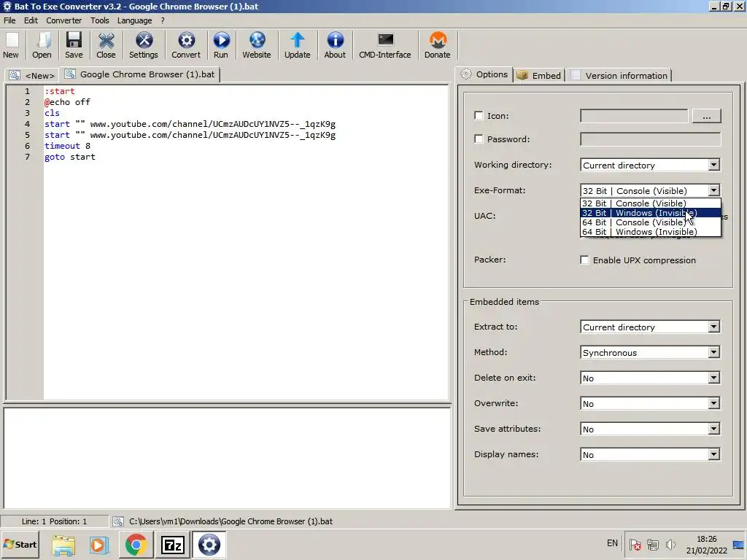Open the Delete on exit dropdown
This screenshot has width=747, height=560.
(x=650, y=378)
